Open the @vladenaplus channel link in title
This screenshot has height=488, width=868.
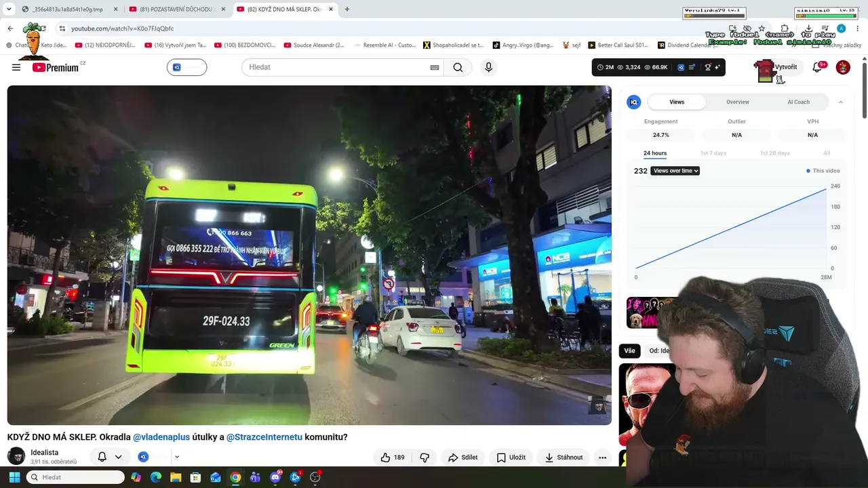161,437
